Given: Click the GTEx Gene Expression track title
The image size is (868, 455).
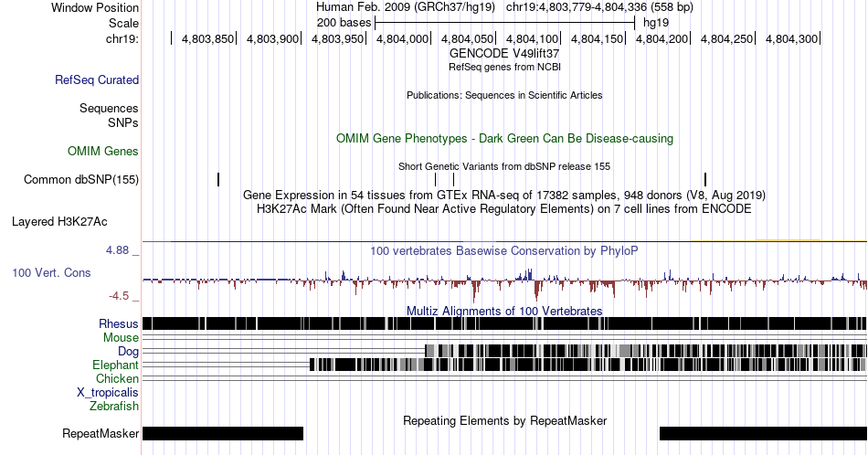Looking at the screenshot, I should click(504, 195).
